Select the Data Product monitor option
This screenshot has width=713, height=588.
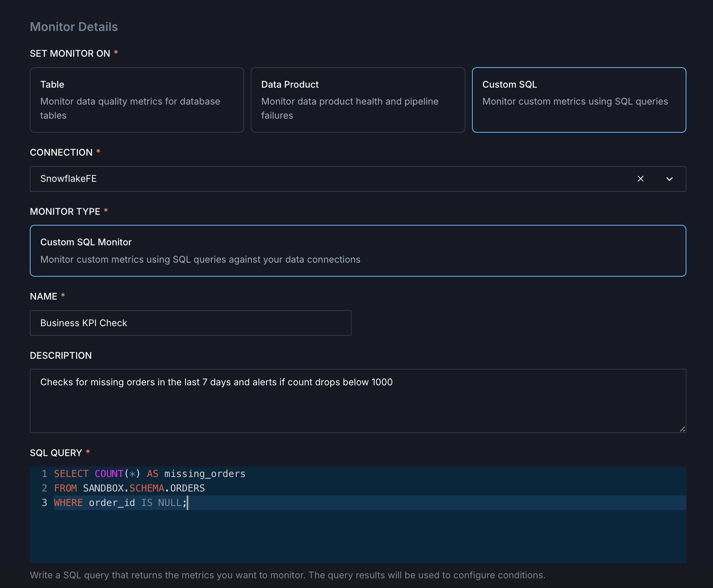click(358, 100)
